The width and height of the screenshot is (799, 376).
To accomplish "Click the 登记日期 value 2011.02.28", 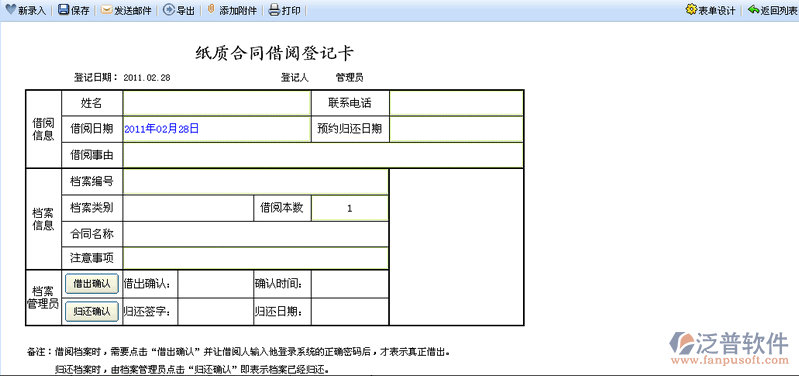I will coord(147,78).
